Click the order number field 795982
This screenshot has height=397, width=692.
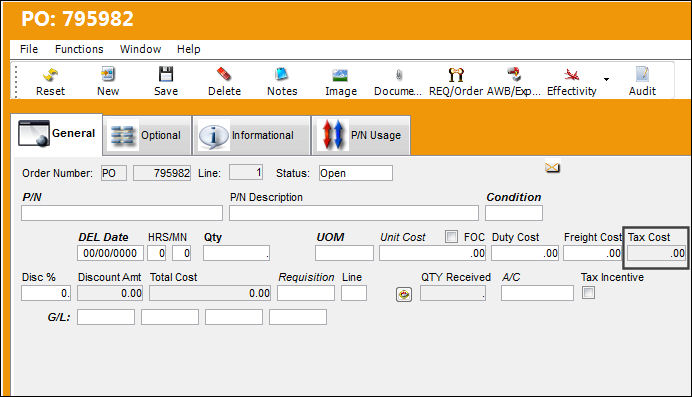point(162,173)
